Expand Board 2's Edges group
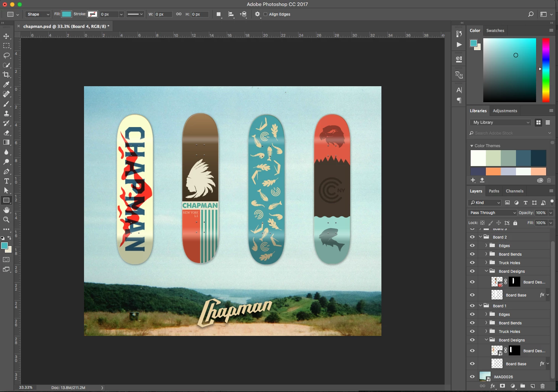The image size is (558, 392). pyautogui.click(x=486, y=245)
